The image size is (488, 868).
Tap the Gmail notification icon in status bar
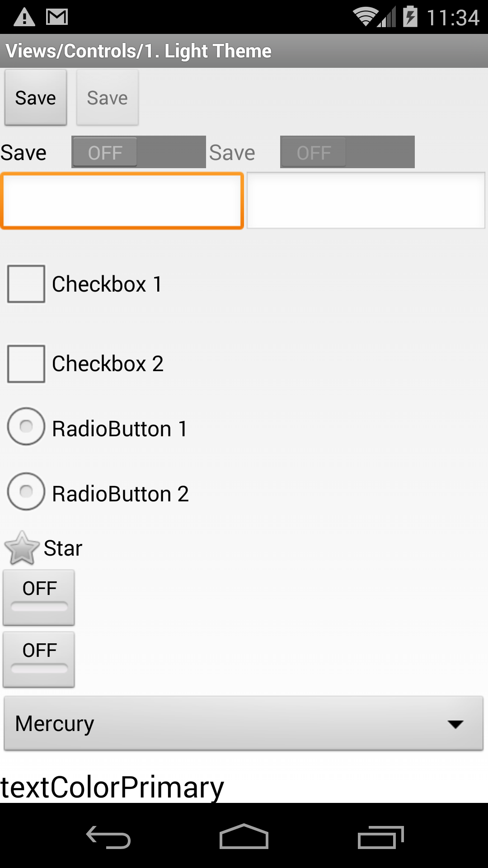(x=57, y=17)
